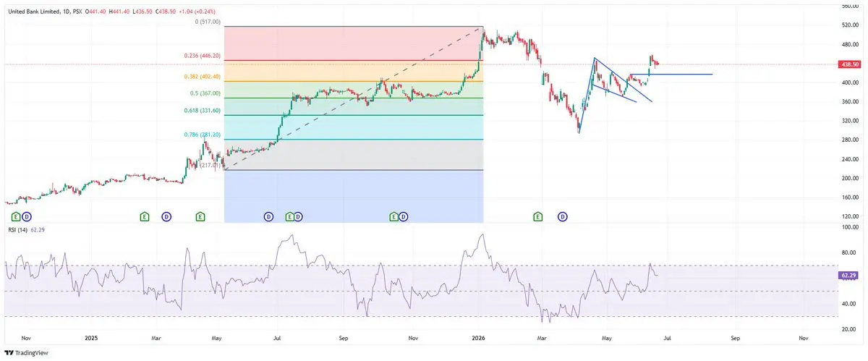This screenshot has width=868, height=361.
Task: Click the 320.00 price axis label
Action: (850, 121)
